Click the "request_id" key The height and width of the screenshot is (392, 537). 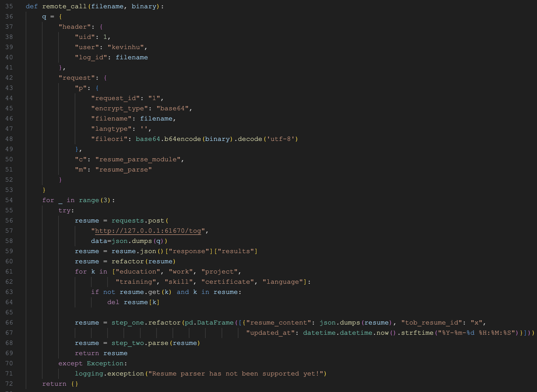116,98
